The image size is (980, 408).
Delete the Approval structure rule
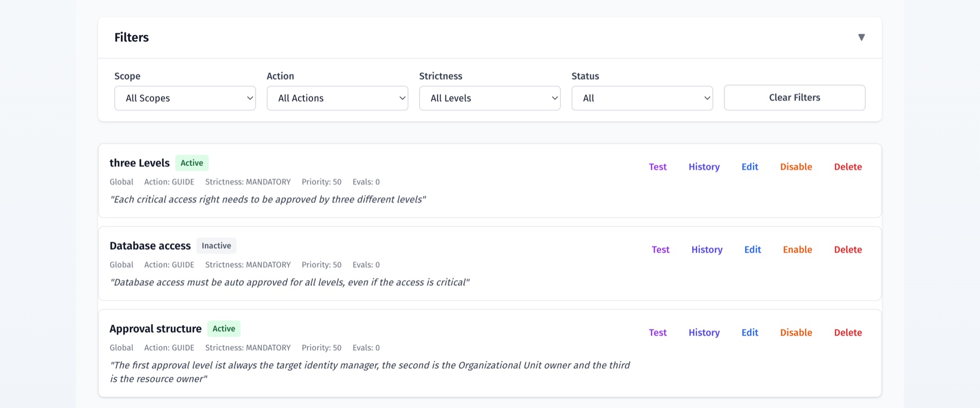tap(848, 332)
